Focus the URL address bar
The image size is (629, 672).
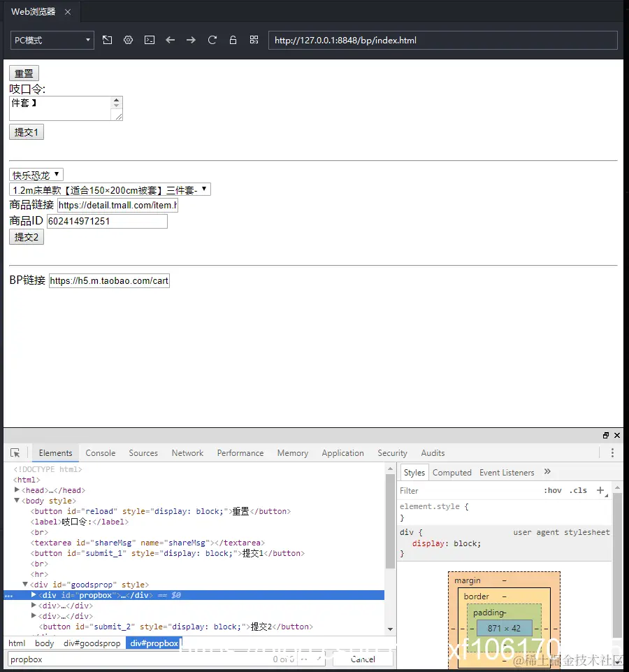click(443, 41)
